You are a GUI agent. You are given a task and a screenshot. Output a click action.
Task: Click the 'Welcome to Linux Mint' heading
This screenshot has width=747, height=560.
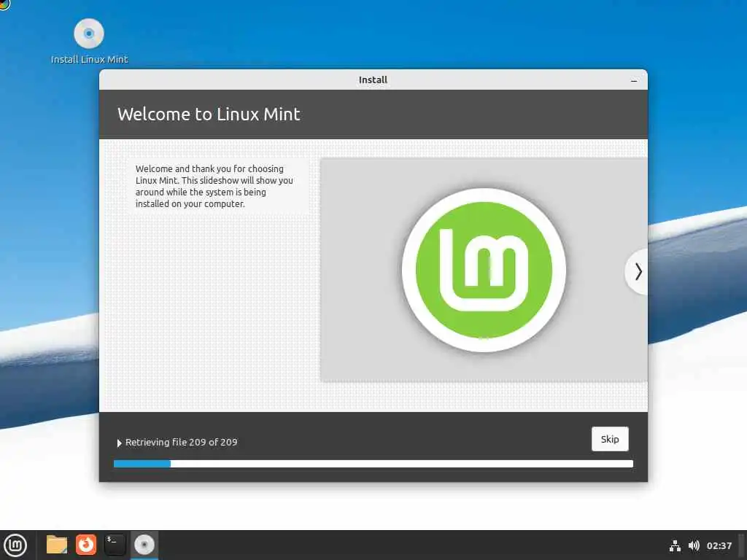pos(209,114)
